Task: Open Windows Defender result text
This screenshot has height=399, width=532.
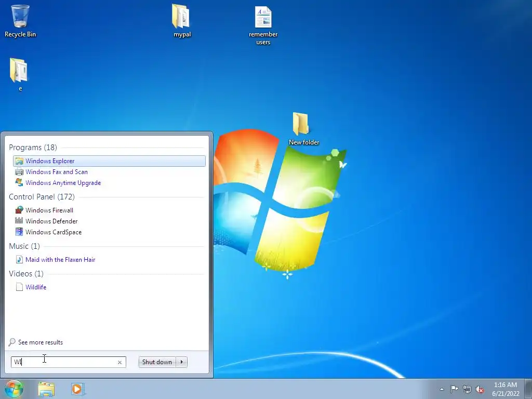Action: pos(51,221)
